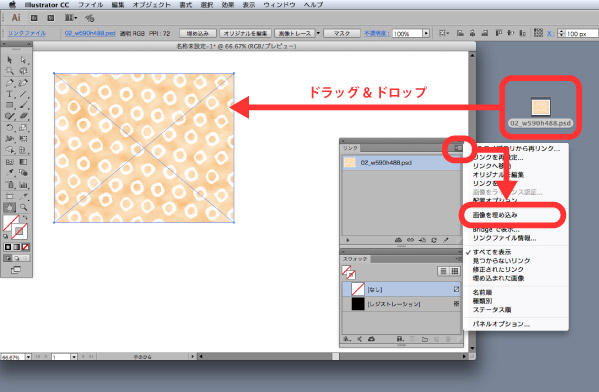
Task: Click the Relink chain icon in Links panel
Action: coord(410,240)
